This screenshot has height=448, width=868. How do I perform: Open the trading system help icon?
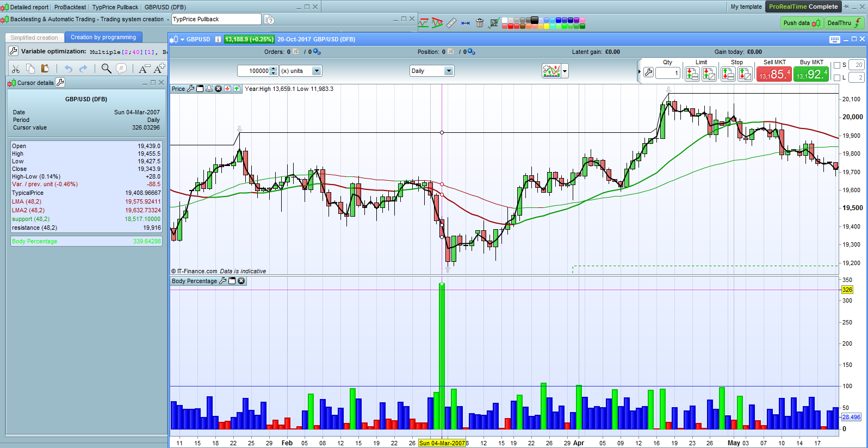coord(269,20)
